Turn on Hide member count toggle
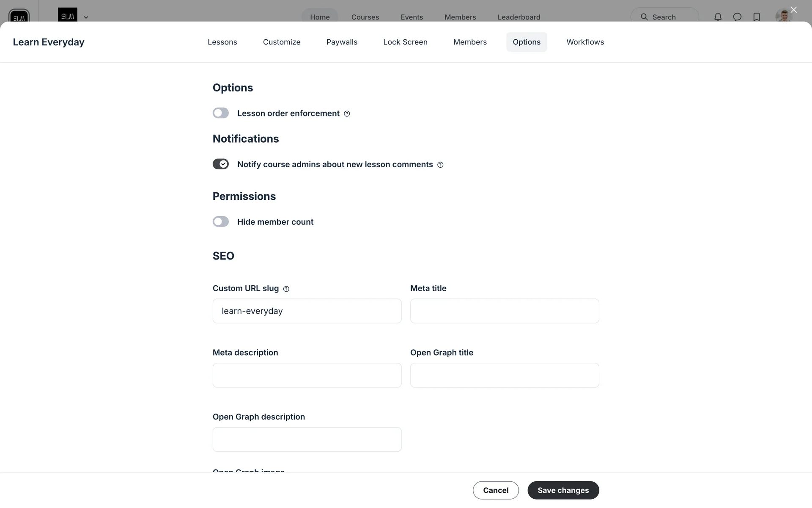This screenshot has width=812, height=508. [x=221, y=222]
